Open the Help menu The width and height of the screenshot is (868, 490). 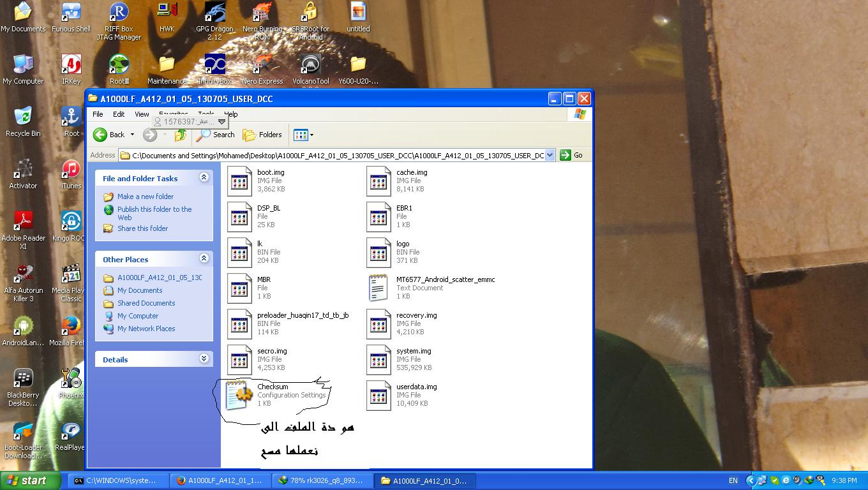(231, 114)
